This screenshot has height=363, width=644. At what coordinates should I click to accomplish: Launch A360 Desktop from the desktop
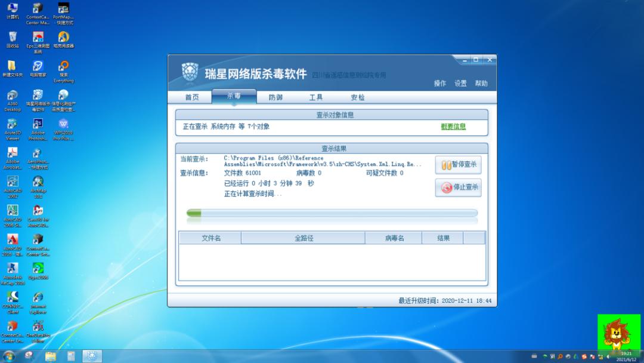(x=13, y=96)
